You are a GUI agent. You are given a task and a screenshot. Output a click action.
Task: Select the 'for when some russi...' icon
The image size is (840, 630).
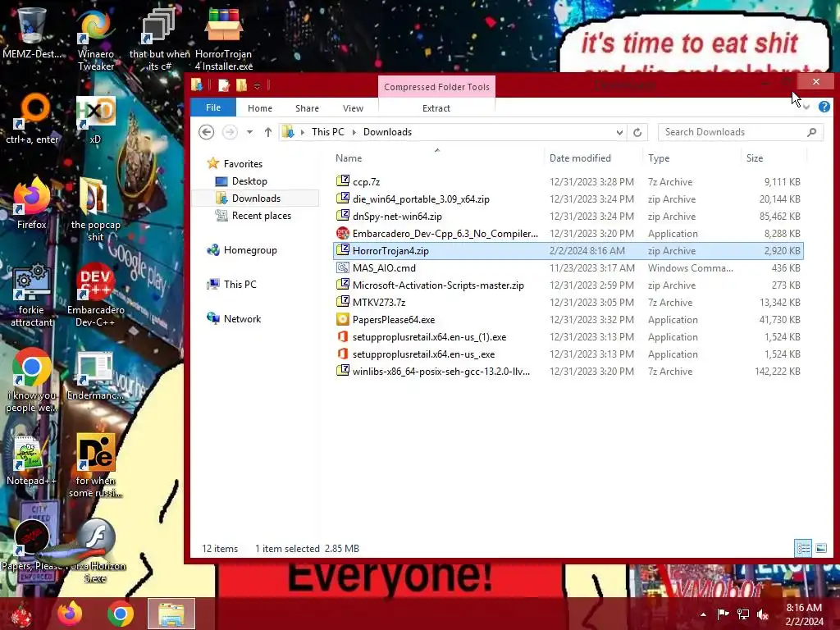95,465
